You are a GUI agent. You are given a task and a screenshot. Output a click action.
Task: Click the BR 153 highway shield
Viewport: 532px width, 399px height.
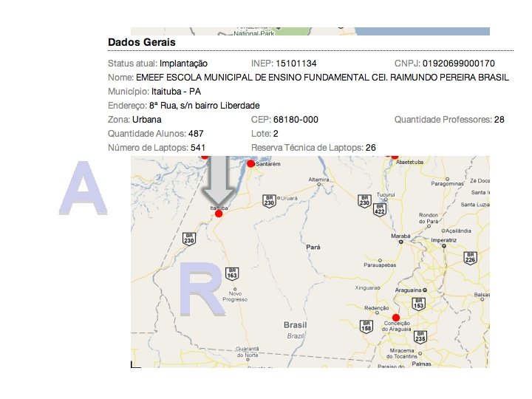point(419,304)
